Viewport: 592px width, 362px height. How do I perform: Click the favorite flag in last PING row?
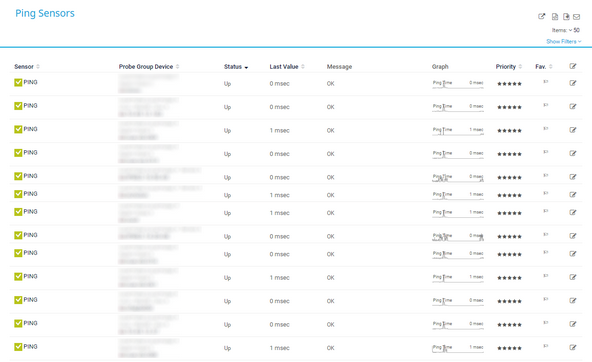[546, 346]
